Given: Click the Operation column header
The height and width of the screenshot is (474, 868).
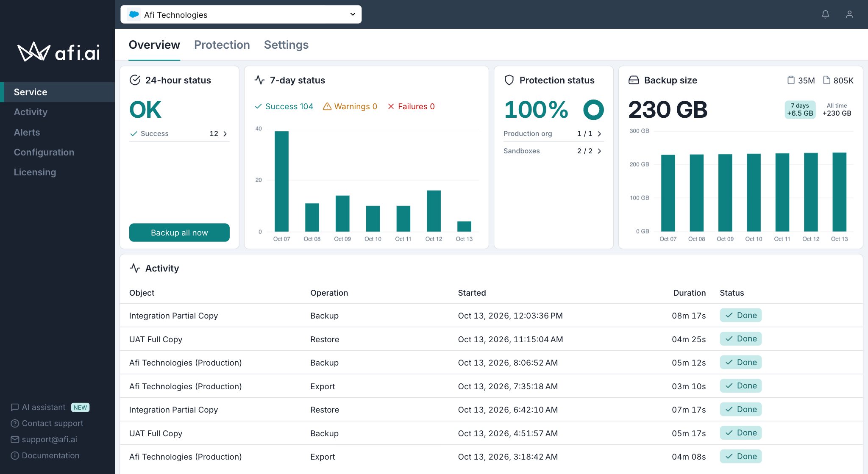Looking at the screenshot, I should [x=329, y=293].
